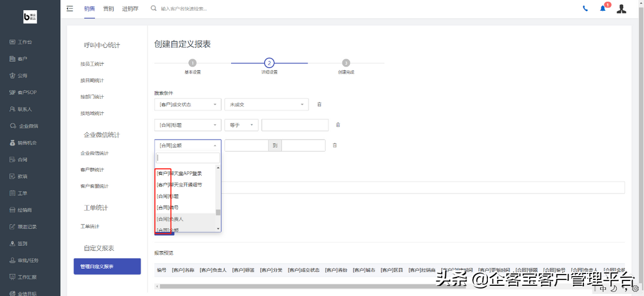Choose [客户]聊天宝APP登录 from the list

185,173
